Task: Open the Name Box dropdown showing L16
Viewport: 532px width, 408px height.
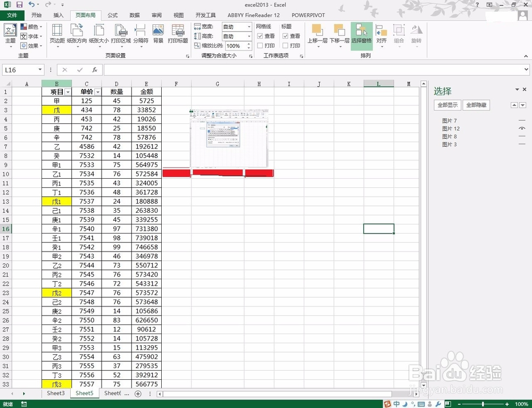Action: click(x=38, y=70)
